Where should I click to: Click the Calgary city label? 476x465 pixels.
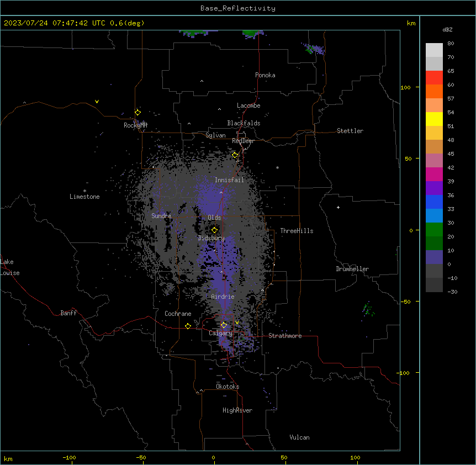(220, 333)
